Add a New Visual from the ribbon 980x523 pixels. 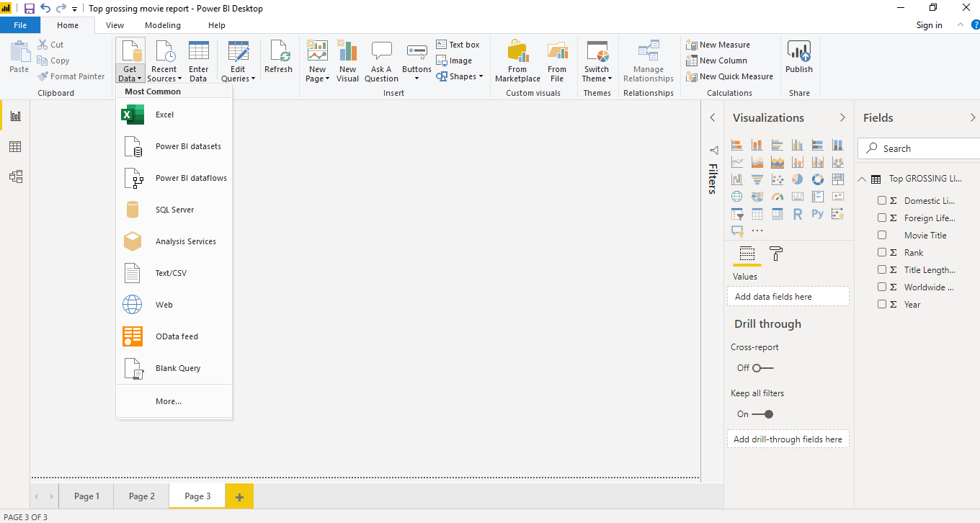click(347, 61)
